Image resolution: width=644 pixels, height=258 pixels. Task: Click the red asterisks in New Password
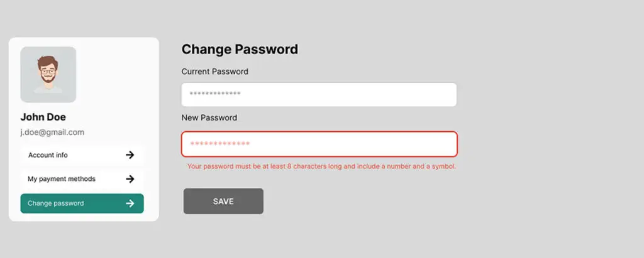pos(219,144)
